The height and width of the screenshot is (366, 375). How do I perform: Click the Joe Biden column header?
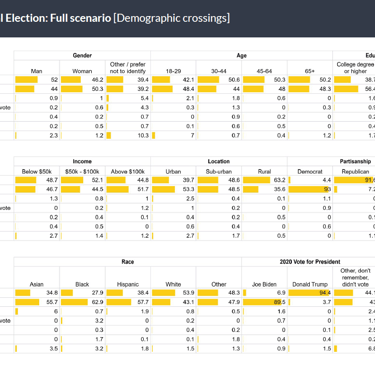pos(264,284)
